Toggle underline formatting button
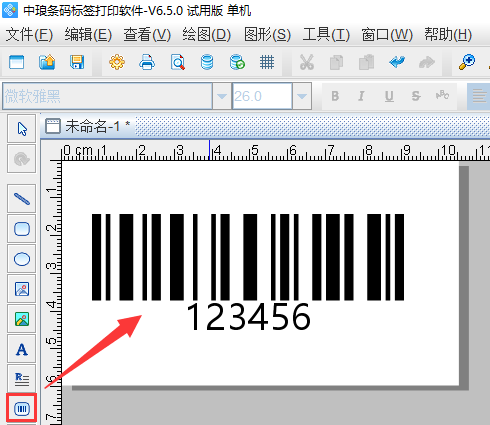Screen dimensions: 490x425 (389, 96)
